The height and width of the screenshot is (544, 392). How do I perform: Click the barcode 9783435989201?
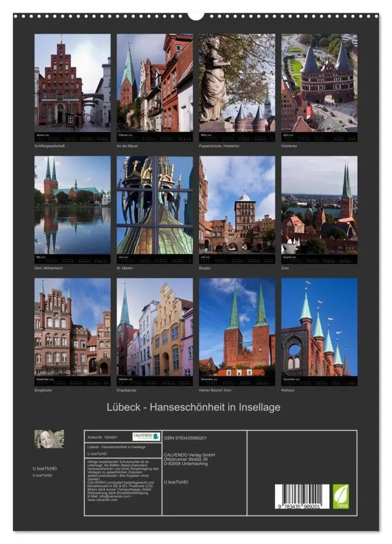pos(302,497)
